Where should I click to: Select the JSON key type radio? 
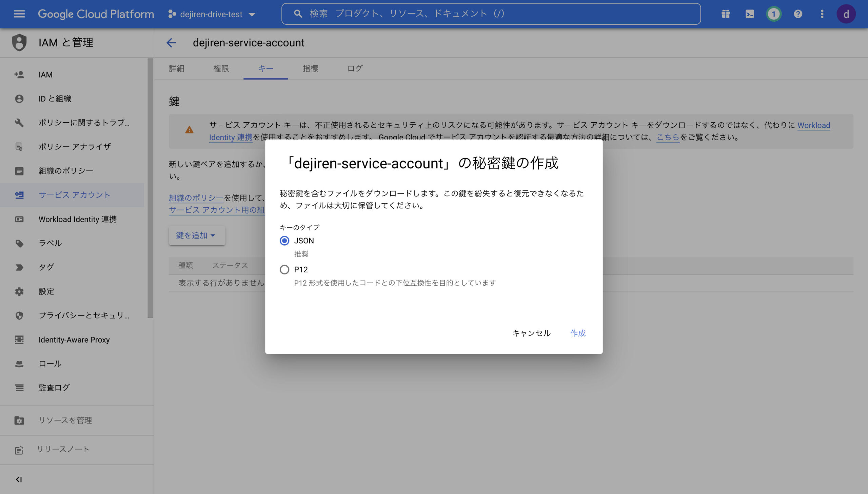click(x=284, y=241)
